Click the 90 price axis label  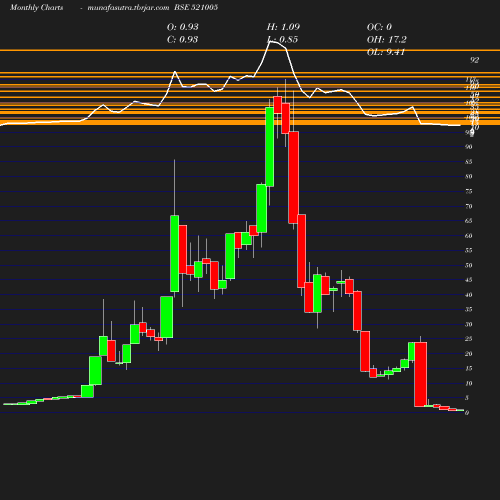[469, 147]
